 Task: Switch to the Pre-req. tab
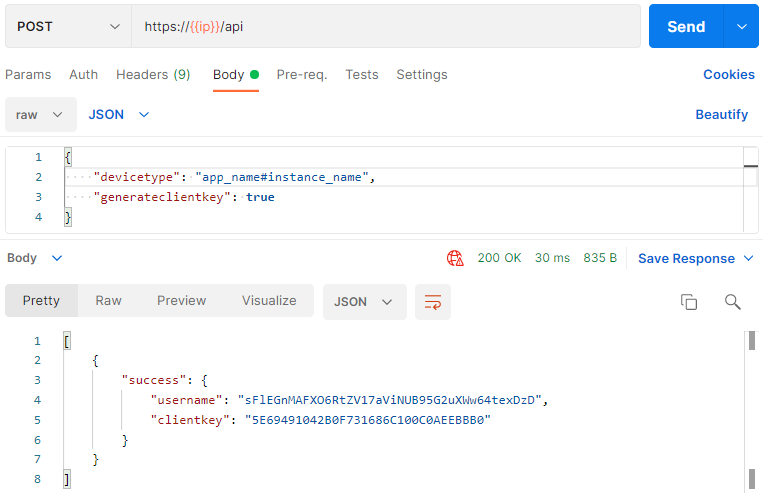302,75
